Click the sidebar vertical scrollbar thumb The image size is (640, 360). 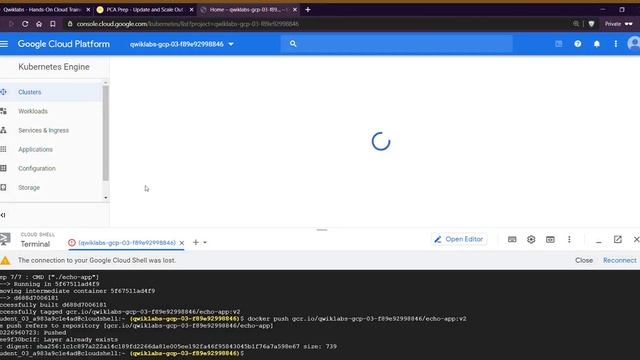(x=106, y=133)
